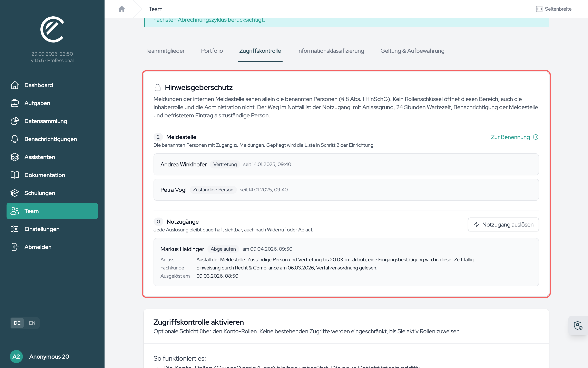Click the home breadcrumb icon
Image resolution: width=588 pixels, height=368 pixels.
click(121, 9)
